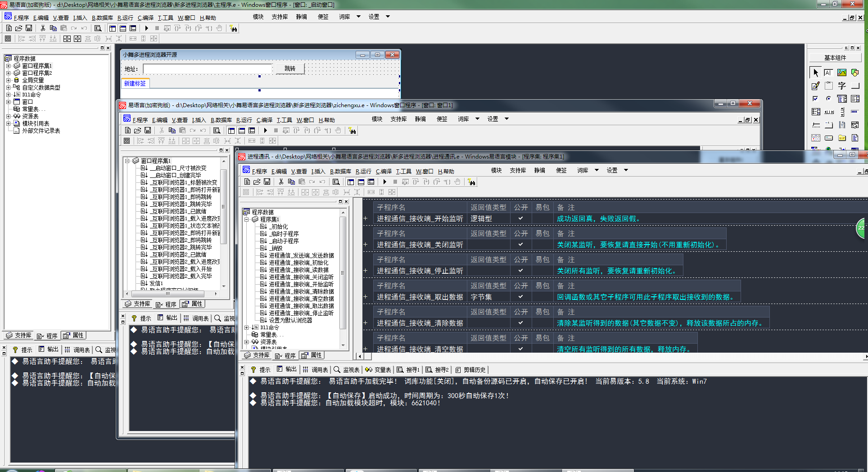Toggle 公开 check for 进程通信_接收端_清除数据
This screenshot has width=868, height=472.
[x=520, y=323]
